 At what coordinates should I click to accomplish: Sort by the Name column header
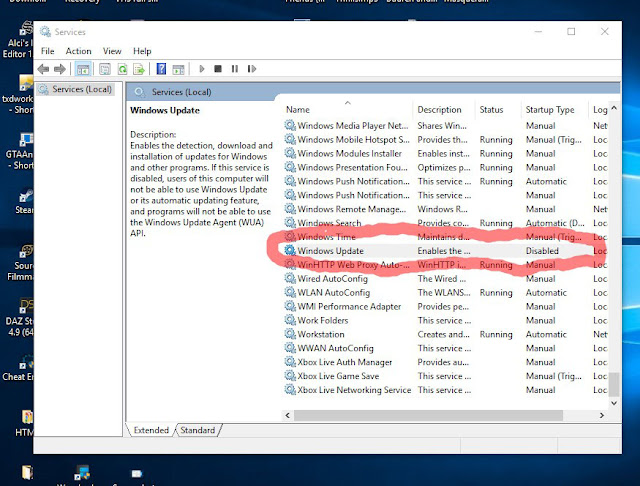click(x=298, y=110)
